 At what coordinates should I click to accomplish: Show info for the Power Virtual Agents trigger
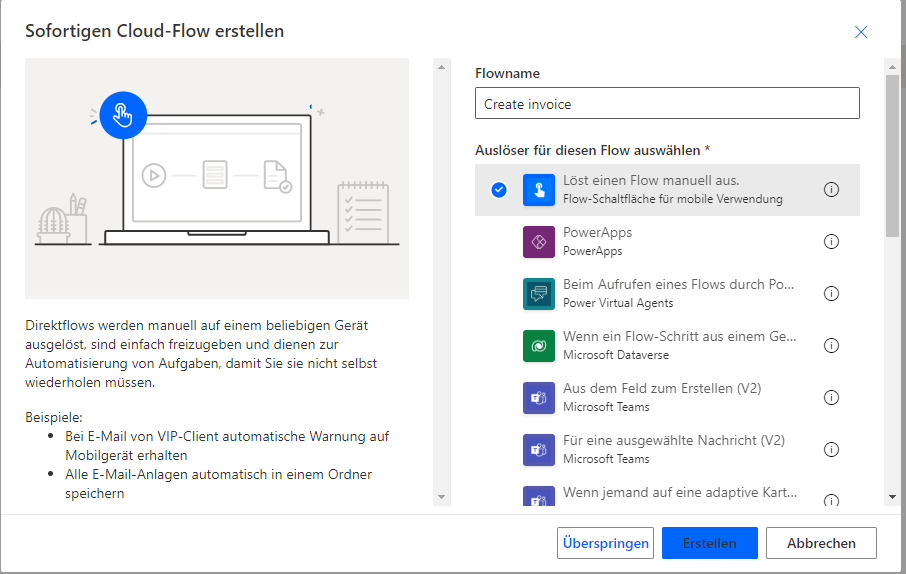coord(831,294)
